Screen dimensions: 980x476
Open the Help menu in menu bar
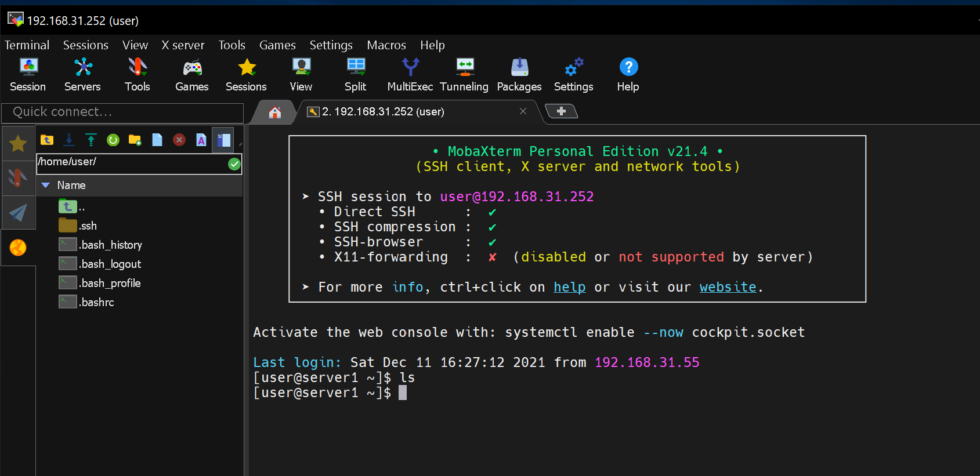click(432, 45)
